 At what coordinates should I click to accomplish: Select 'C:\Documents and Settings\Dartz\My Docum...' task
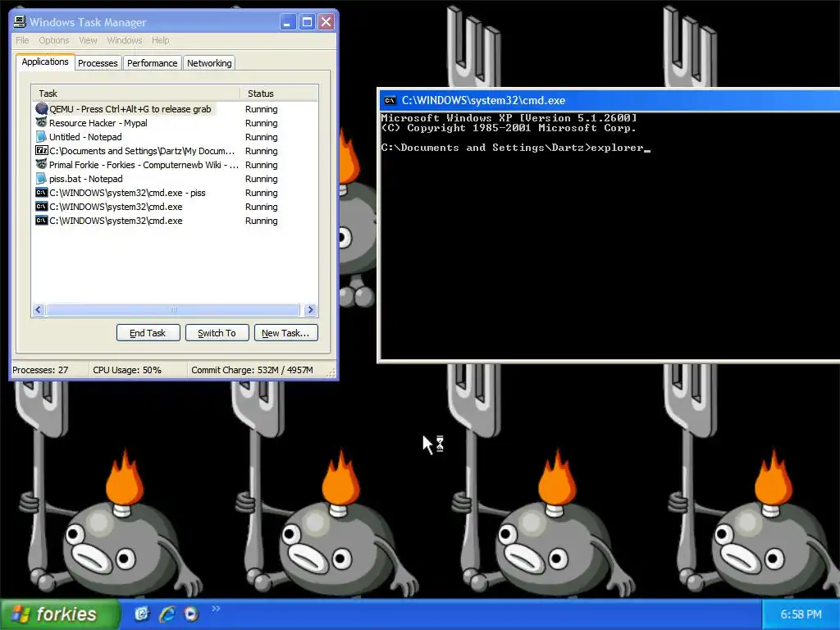click(x=175, y=151)
